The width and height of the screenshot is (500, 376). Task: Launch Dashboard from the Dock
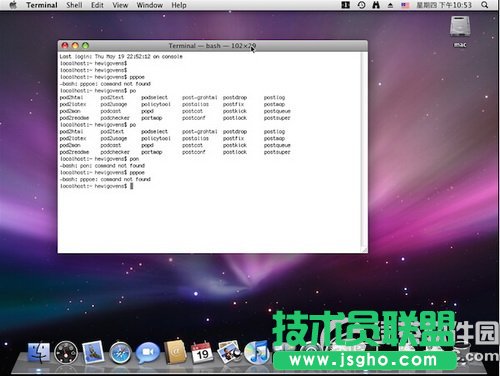pos(66,353)
